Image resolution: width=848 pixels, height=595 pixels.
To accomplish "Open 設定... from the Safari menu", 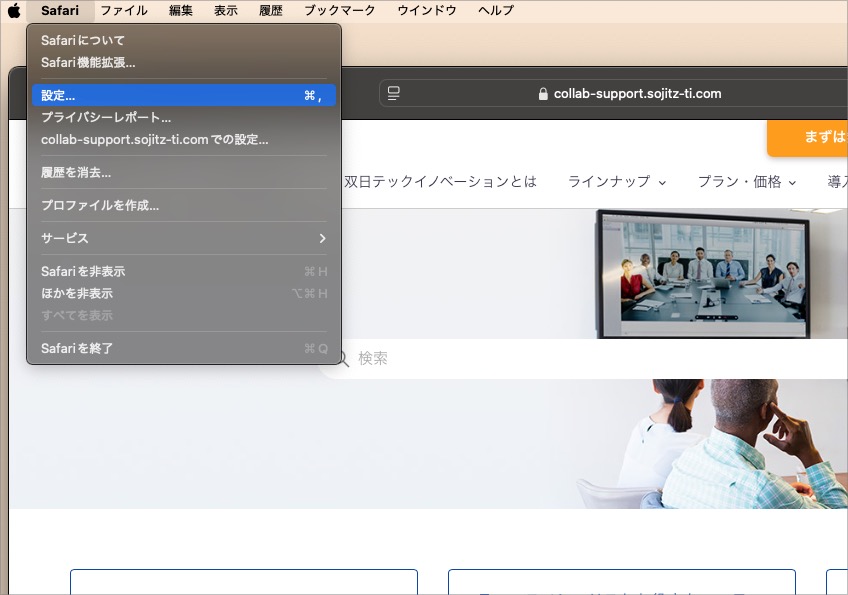I will click(x=184, y=96).
